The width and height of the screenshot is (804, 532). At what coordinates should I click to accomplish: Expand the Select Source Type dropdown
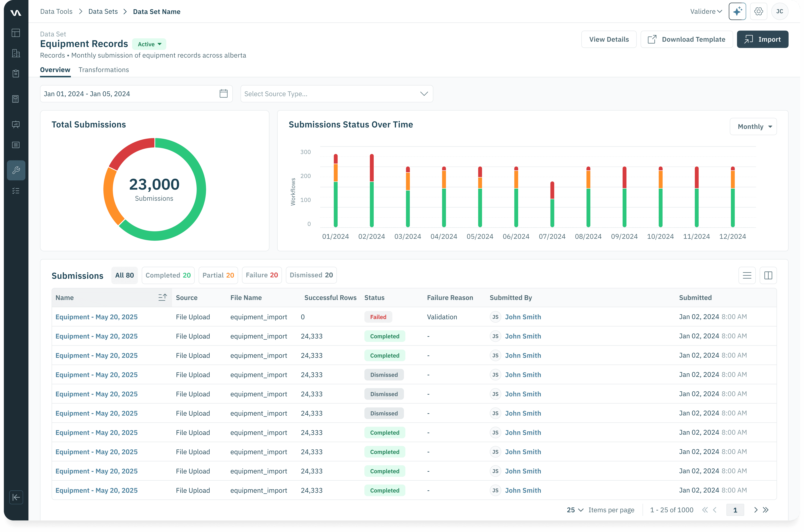click(x=336, y=94)
